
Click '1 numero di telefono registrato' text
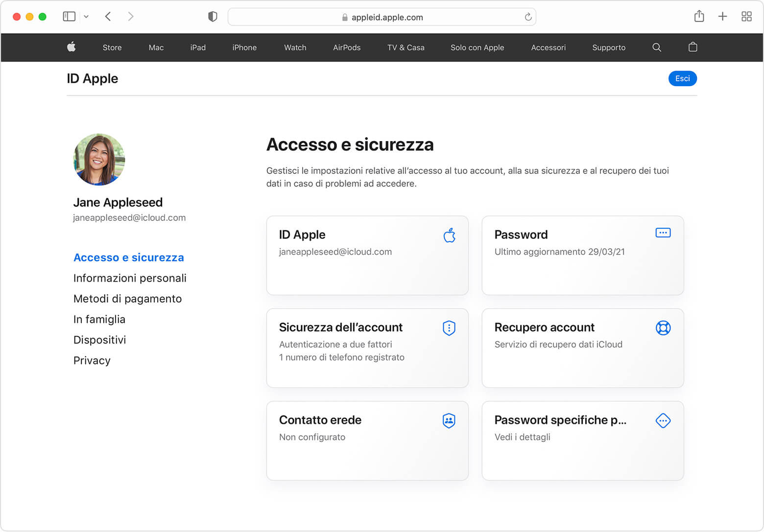342,357
